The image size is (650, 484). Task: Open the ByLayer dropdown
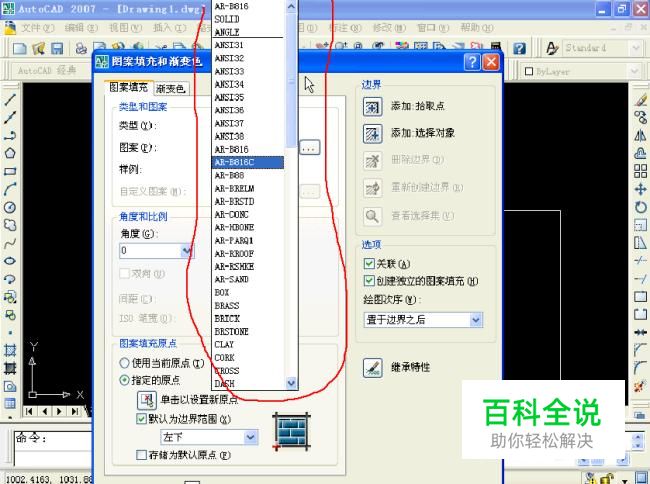[x=634, y=71]
